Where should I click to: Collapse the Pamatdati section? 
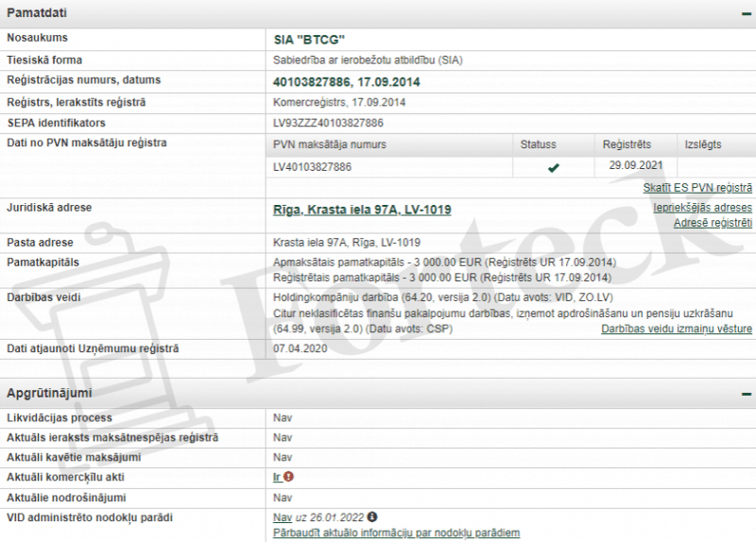click(746, 14)
